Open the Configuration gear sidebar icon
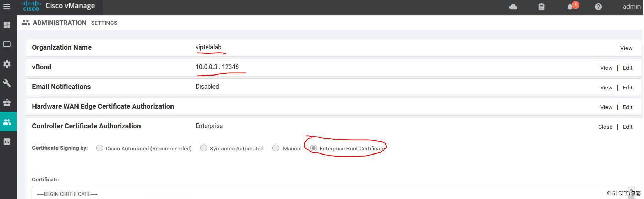This screenshot has height=199, width=644. [7, 64]
